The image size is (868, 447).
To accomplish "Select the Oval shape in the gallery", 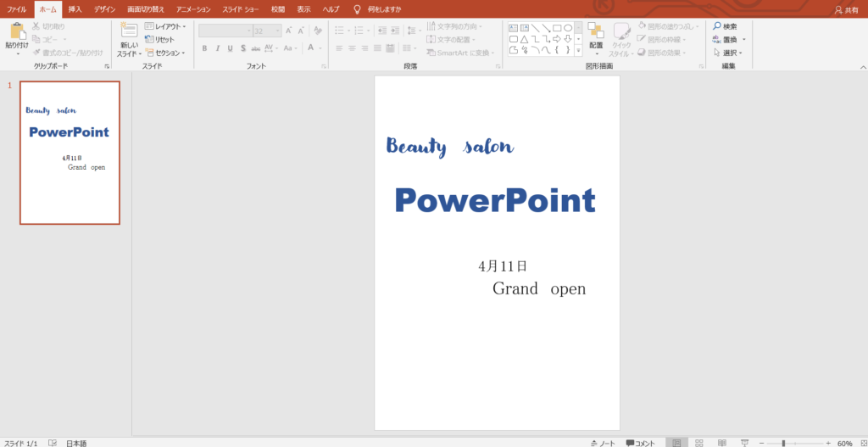I will tap(568, 28).
